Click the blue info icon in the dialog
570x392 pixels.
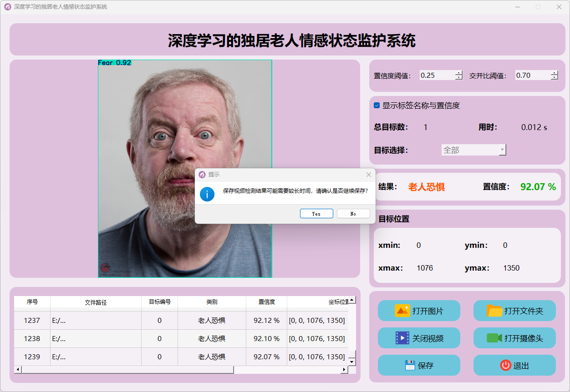coord(207,194)
